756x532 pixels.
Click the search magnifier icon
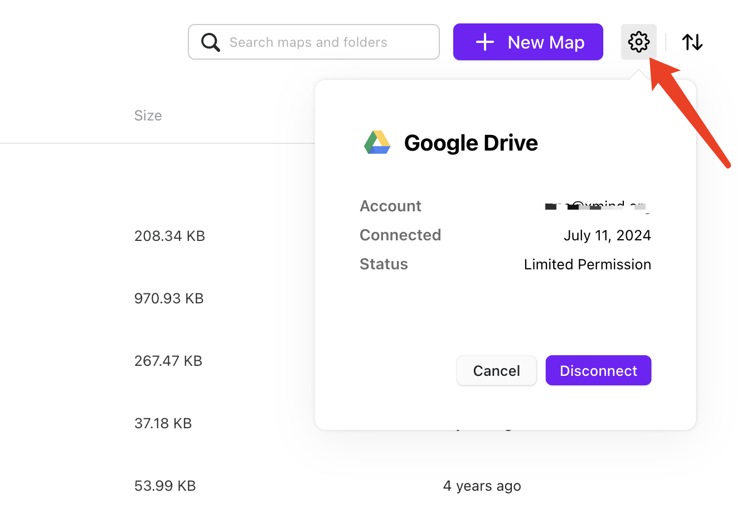tap(210, 42)
